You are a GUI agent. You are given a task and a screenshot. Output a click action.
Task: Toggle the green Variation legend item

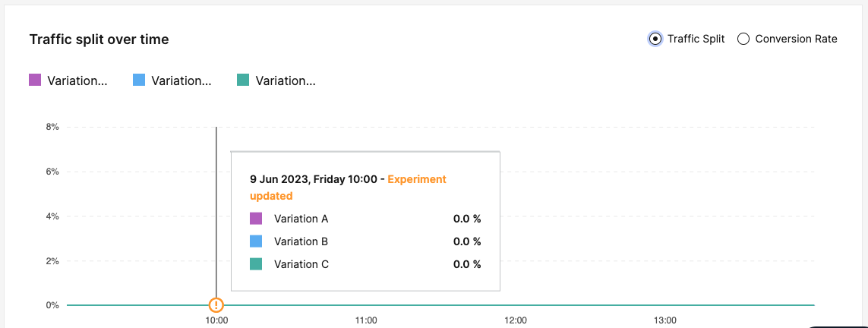(x=276, y=80)
